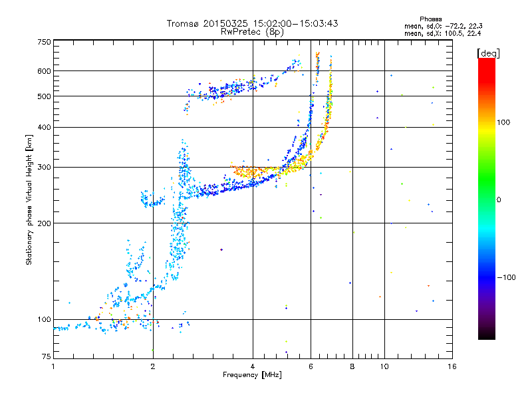Click the y-axis tick label '300'
The height and width of the screenshot is (399, 532).
point(44,167)
